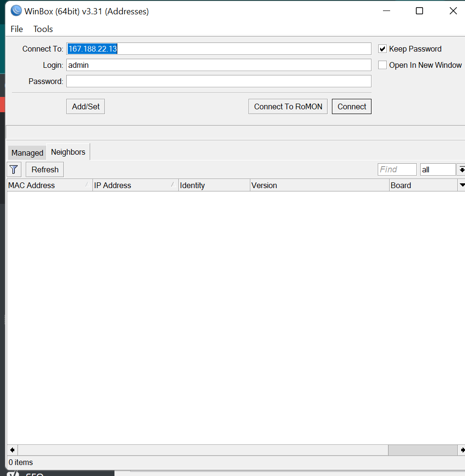Sort by Identity column header
The height and width of the screenshot is (476, 465).
[214, 185]
